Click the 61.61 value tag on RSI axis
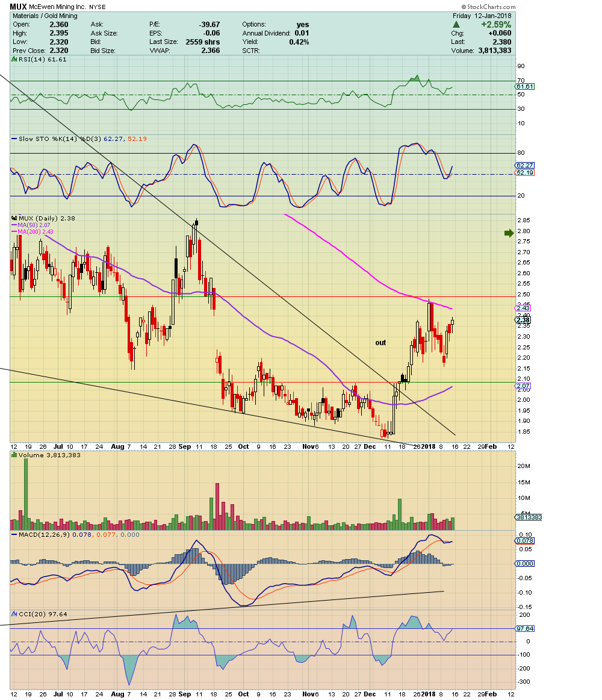Viewport: 602px width, 700px height. (x=525, y=87)
